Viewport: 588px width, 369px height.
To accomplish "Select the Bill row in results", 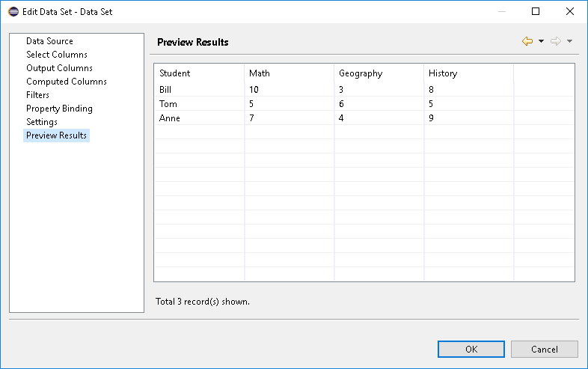I will point(364,89).
